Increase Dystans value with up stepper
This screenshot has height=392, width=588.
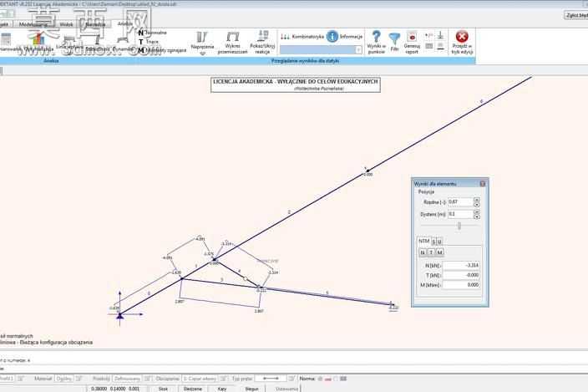point(477,212)
